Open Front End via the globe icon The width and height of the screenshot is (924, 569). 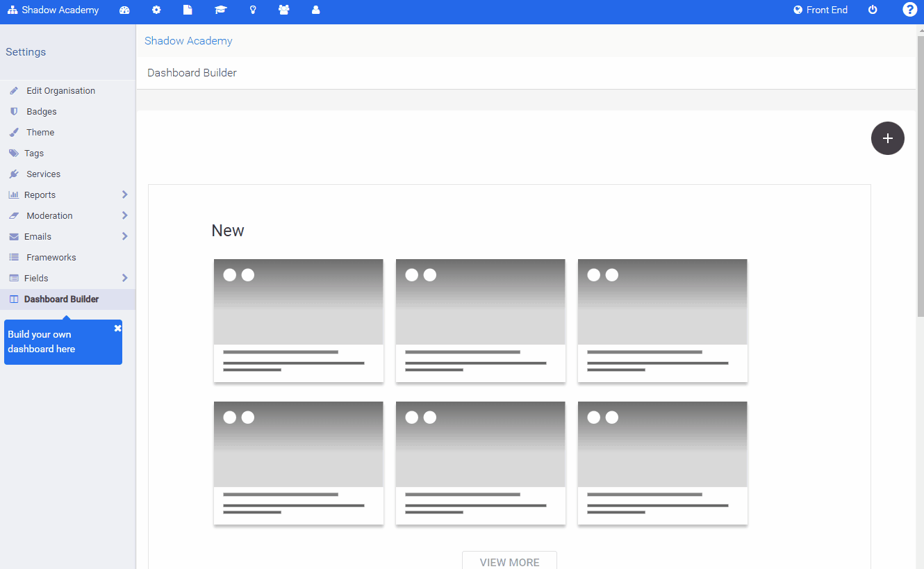pos(796,10)
